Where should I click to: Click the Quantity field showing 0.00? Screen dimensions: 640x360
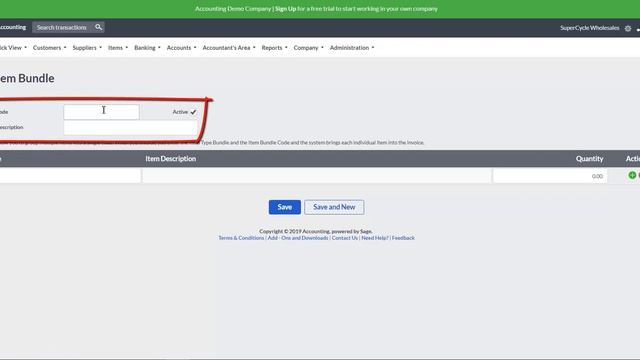[x=550, y=176]
